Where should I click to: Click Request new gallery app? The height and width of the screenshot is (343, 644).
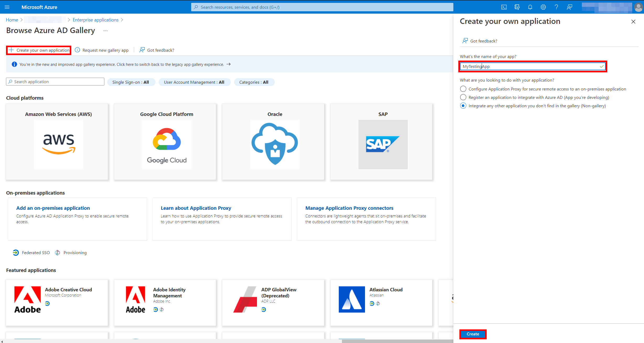105,50
